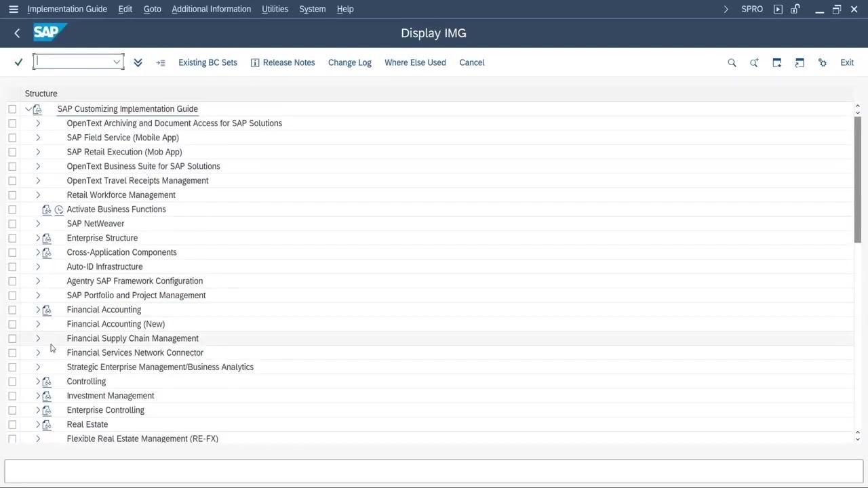Expand the Enterprise Controlling node
The width and height of the screenshot is (868, 488).
coord(38,410)
